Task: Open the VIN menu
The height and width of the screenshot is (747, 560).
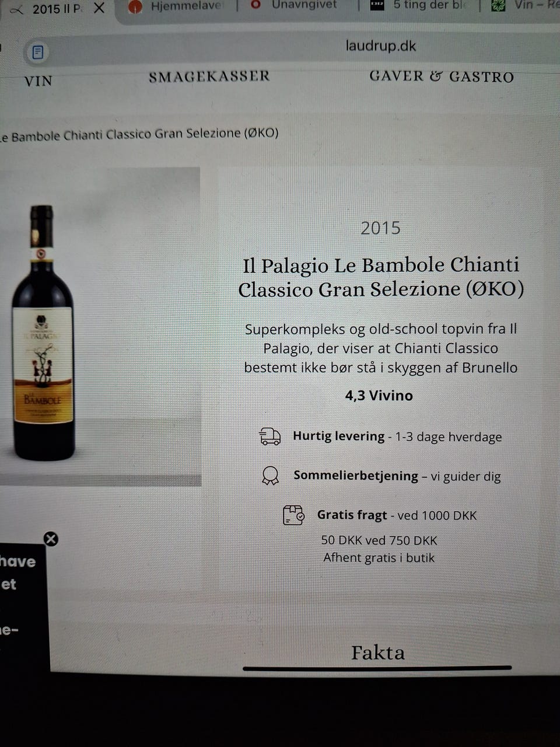Action: point(38,81)
